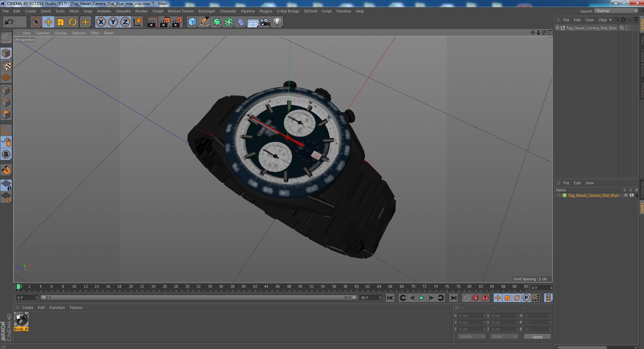644x349 pixels.
Task: Click the preview range slider bar
Action: point(199,297)
